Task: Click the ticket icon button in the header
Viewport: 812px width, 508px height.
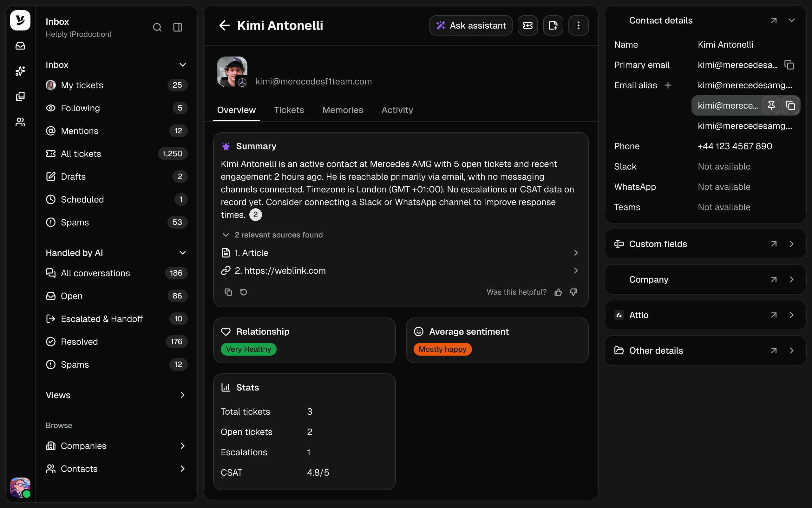Action: coord(527,25)
